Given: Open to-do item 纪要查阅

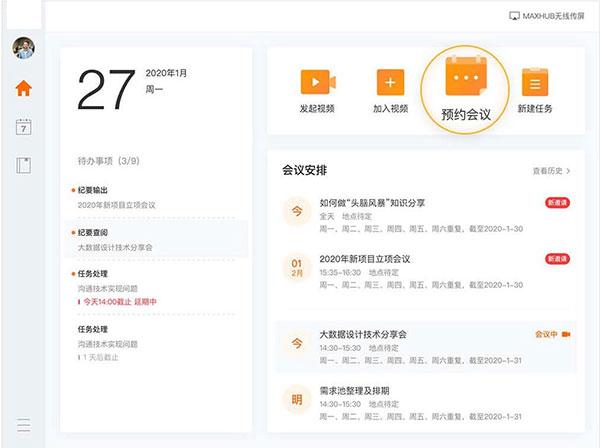Looking at the screenshot, I should coord(93,233).
